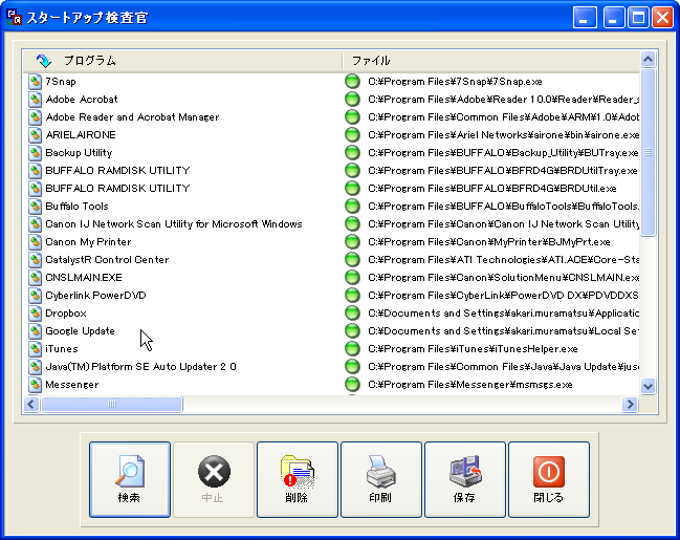Click the CNSLMAIN.EXE entry icon

[35, 277]
